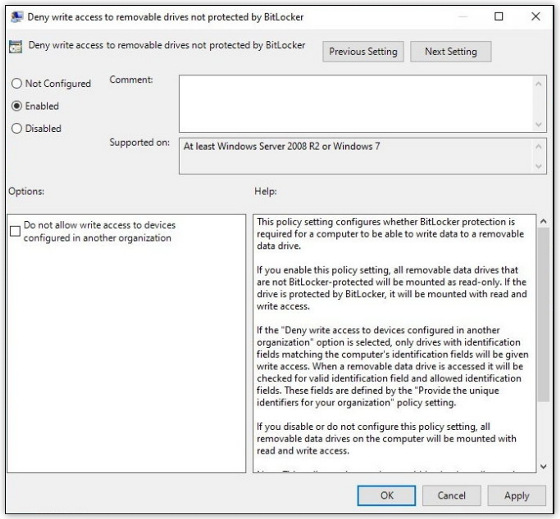Click the Next Setting button
Viewport: 560px width, 519px height.
click(x=451, y=52)
